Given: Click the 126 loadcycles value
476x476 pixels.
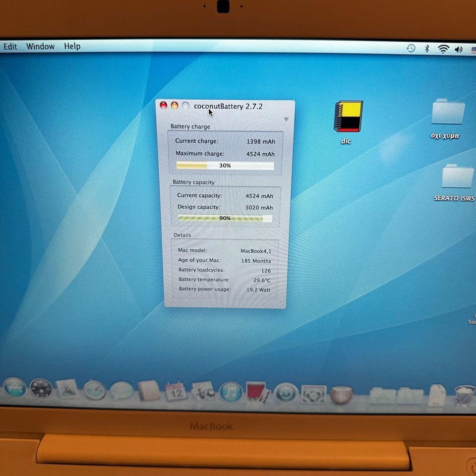Looking at the screenshot, I should coord(266,271).
